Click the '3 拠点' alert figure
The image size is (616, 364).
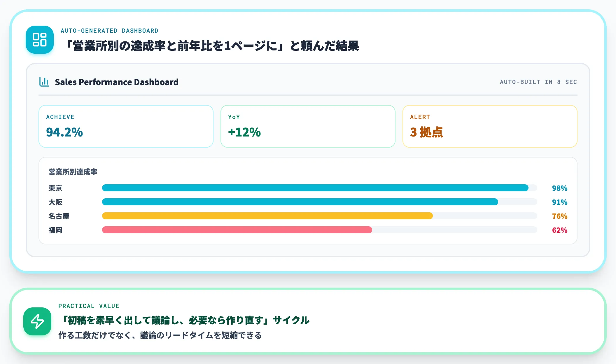[x=426, y=132]
